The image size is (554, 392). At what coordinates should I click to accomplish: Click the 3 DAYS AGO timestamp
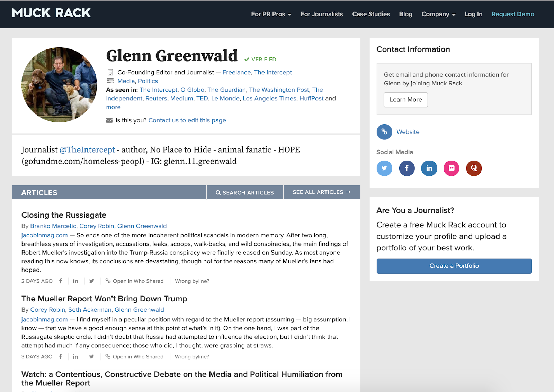coord(37,357)
